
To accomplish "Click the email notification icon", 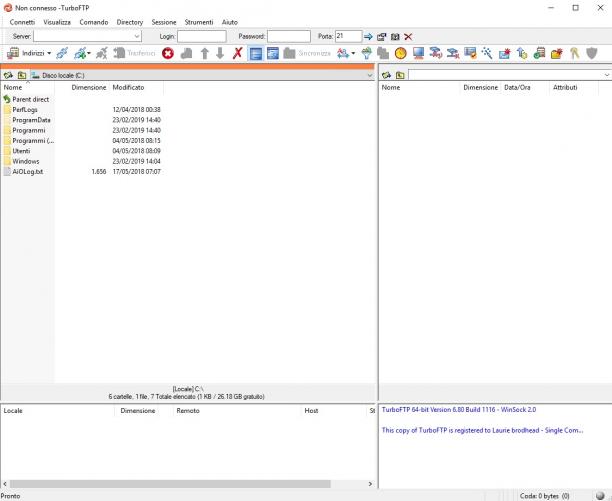I will [505, 53].
